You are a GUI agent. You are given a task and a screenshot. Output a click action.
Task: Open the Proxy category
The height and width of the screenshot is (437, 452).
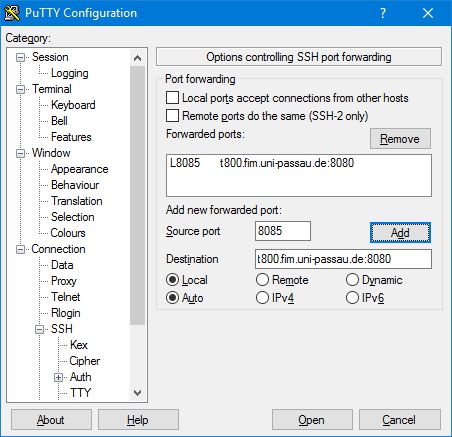(64, 281)
